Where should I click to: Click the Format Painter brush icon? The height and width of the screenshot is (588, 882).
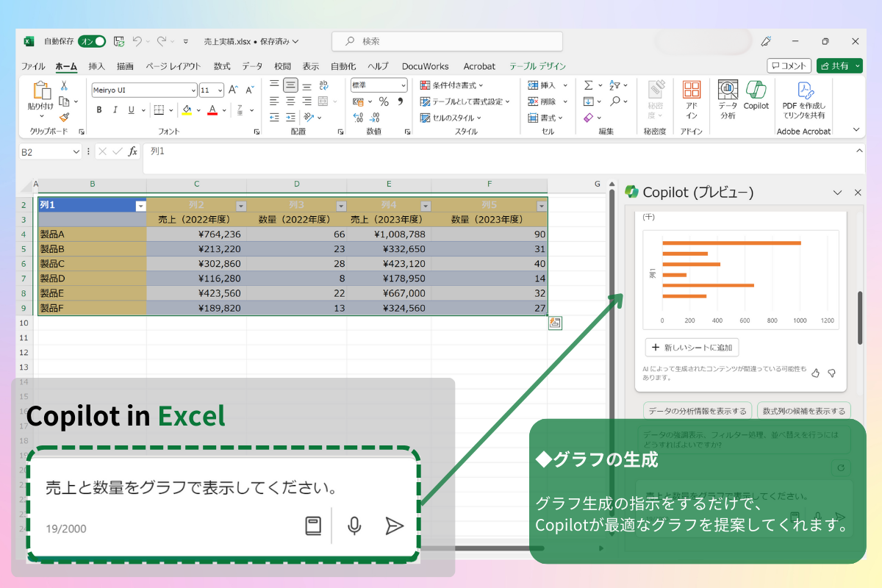pos(64,117)
